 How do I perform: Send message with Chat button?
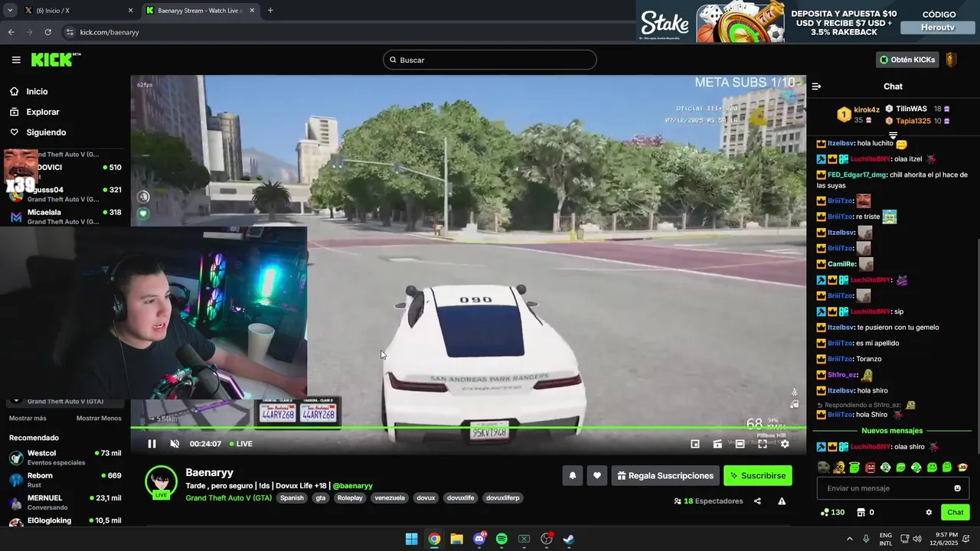955,513
